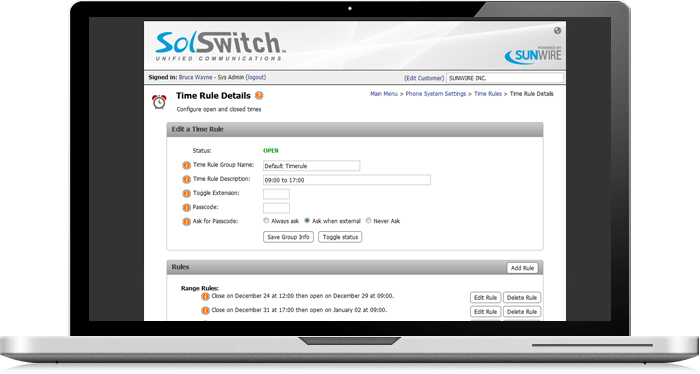Click the SolSwitch logo

tap(220, 46)
